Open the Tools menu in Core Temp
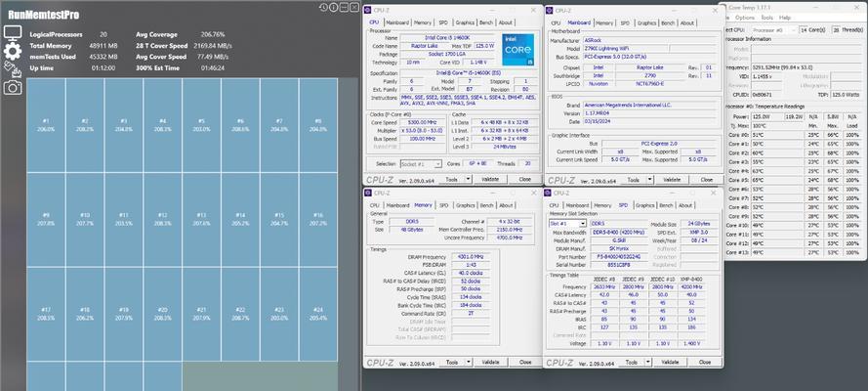 [x=766, y=18]
